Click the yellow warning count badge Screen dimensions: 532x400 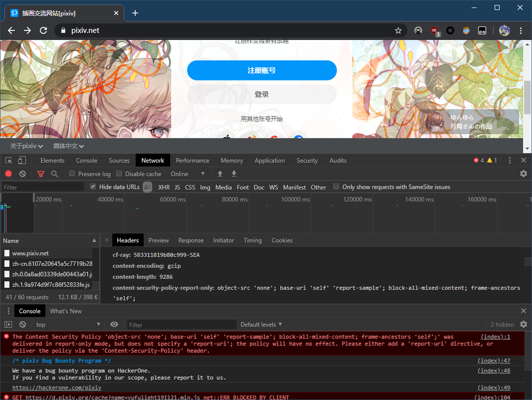tap(492, 160)
